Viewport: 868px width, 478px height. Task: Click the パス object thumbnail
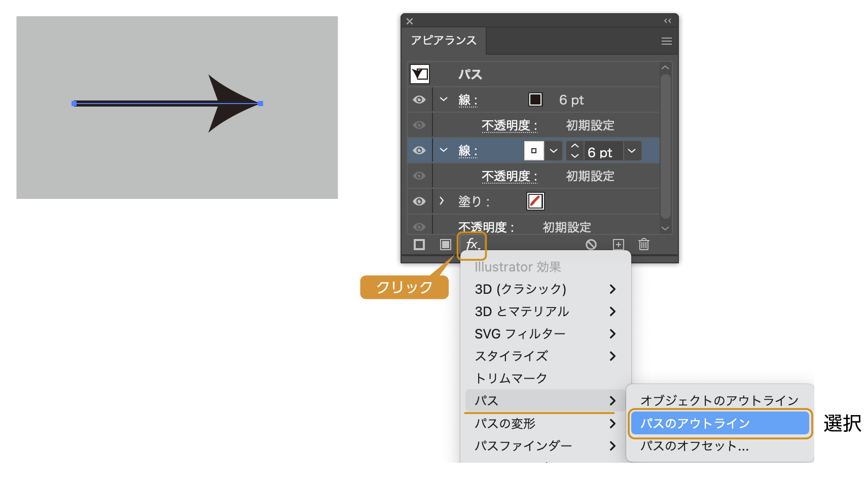(x=420, y=74)
